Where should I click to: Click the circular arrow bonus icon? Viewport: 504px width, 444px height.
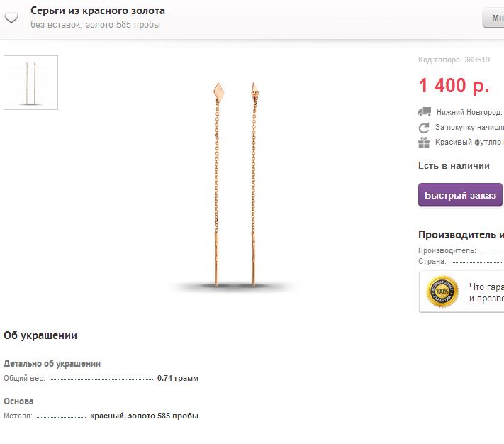(x=424, y=128)
